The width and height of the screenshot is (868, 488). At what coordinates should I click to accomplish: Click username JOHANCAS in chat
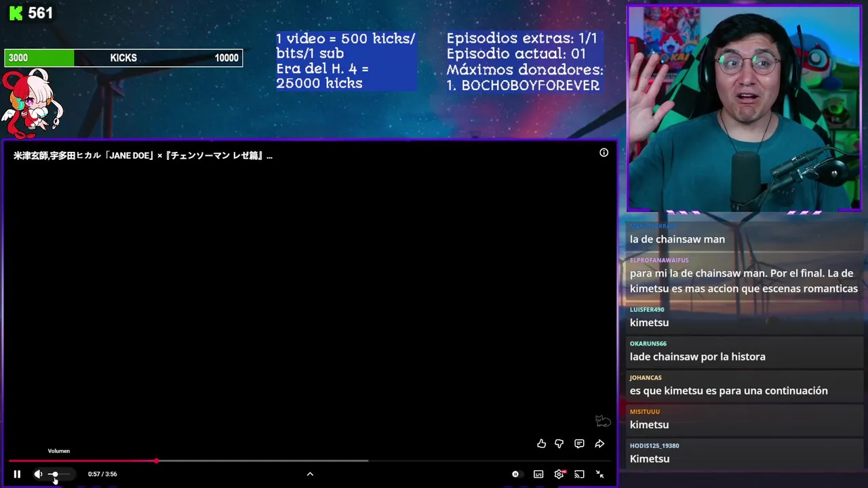(x=646, y=378)
